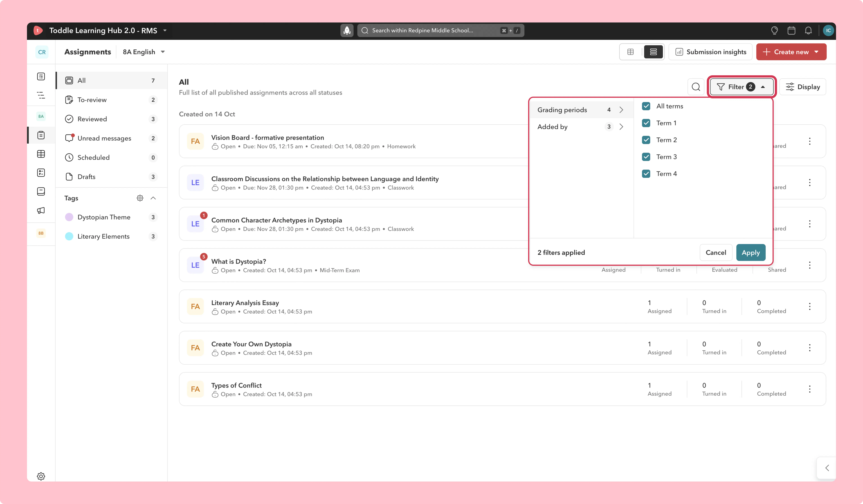Open options menu for Common Character Archetypes
Viewport: 863px width, 504px height.
coord(810,224)
